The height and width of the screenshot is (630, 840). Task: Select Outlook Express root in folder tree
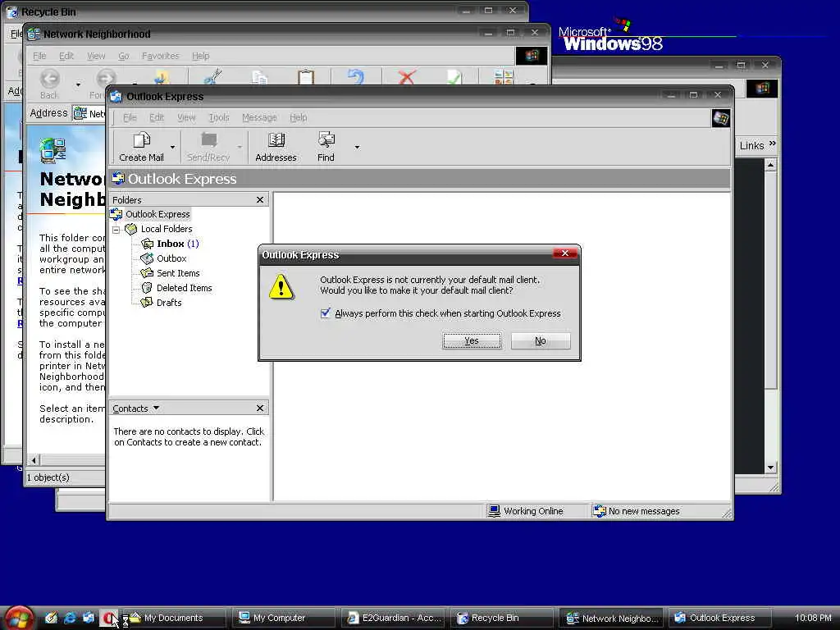point(157,214)
